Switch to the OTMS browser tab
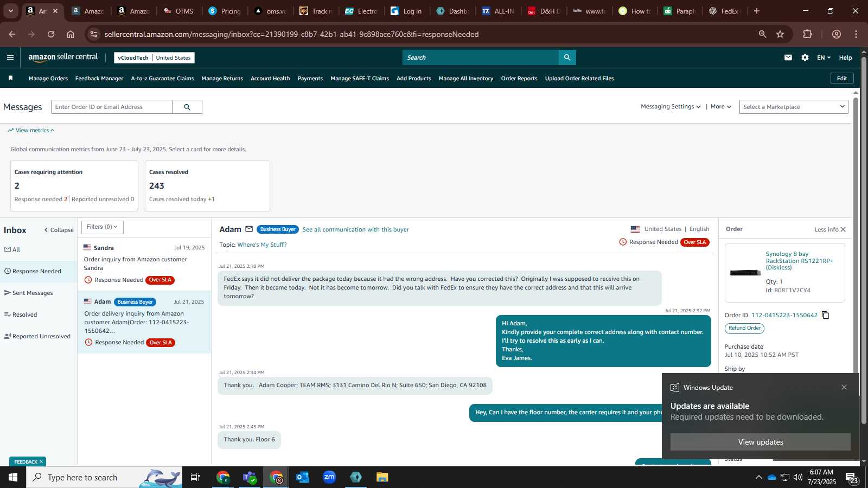868x488 pixels. coord(179,11)
